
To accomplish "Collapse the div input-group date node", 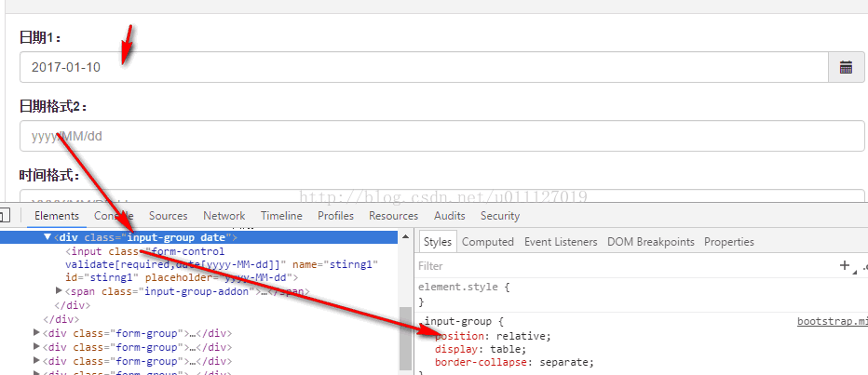I will (47, 237).
